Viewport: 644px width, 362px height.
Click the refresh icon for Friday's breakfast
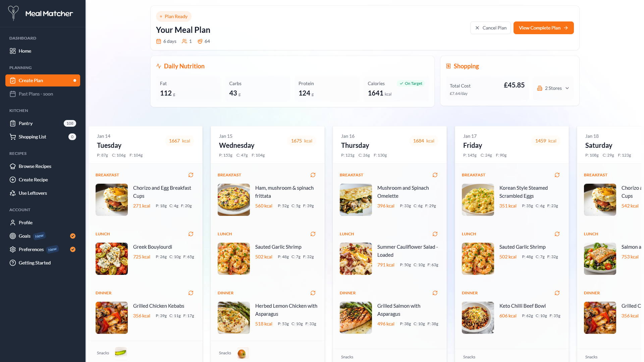click(557, 175)
